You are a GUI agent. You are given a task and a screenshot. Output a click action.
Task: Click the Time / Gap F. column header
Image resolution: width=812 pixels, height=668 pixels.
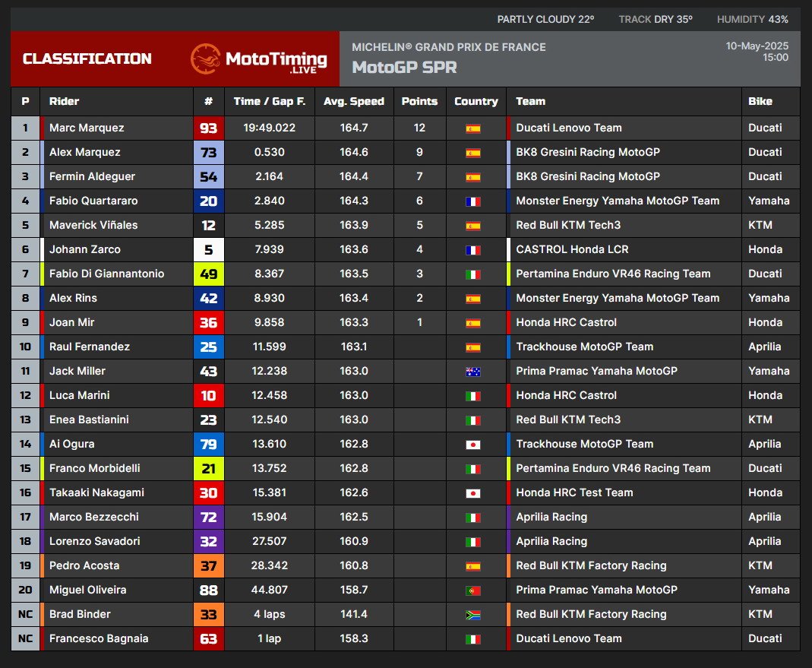click(270, 101)
